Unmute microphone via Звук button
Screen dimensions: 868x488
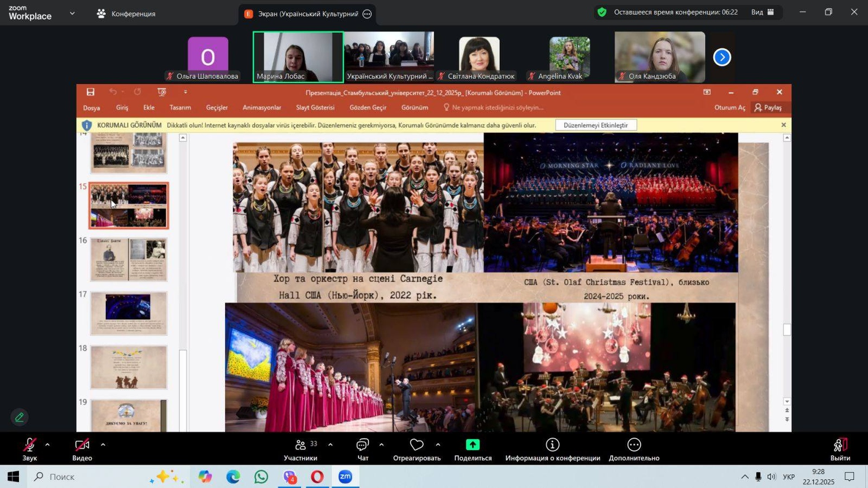[x=29, y=445]
